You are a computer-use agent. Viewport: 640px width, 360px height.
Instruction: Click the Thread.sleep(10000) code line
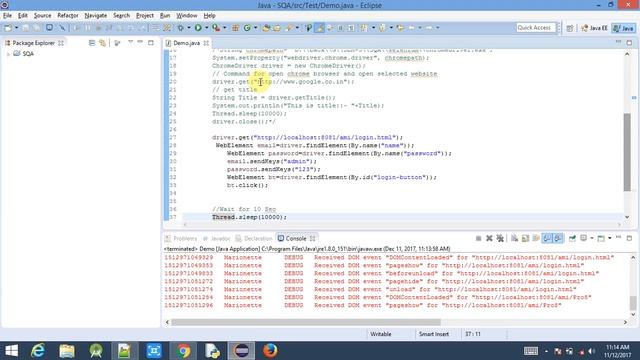249,217
